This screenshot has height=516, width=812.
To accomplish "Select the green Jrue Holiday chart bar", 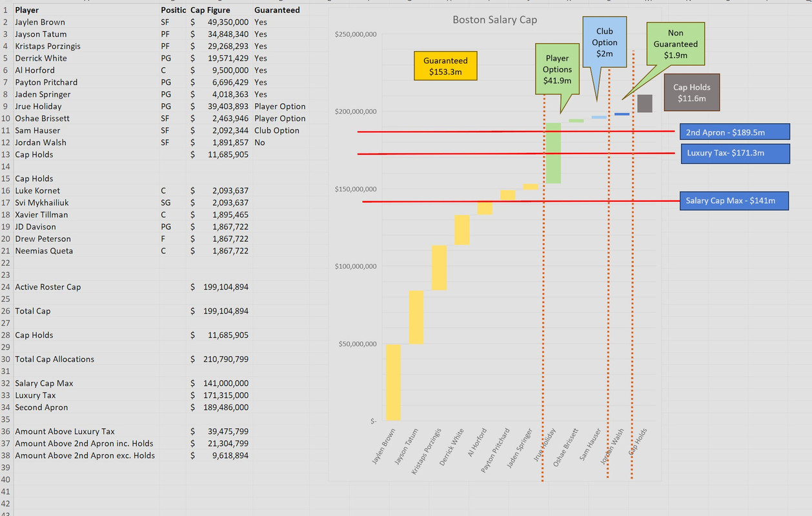I will [553, 153].
